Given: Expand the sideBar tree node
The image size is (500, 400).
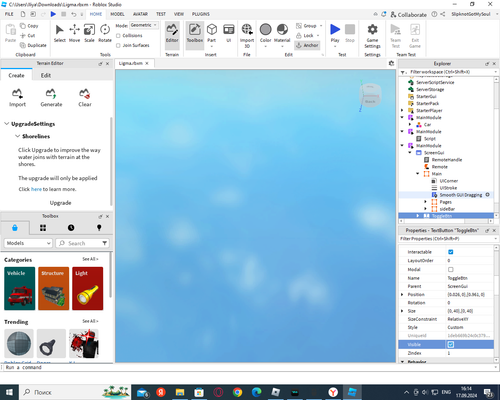Looking at the screenshot, I should click(425, 209).
